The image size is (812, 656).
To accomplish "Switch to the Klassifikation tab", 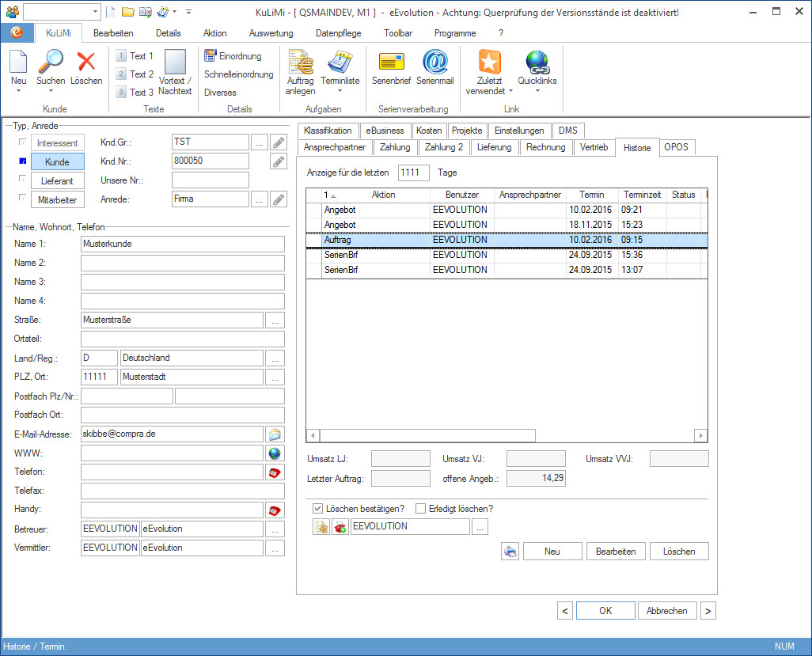I will coord(328,131).
